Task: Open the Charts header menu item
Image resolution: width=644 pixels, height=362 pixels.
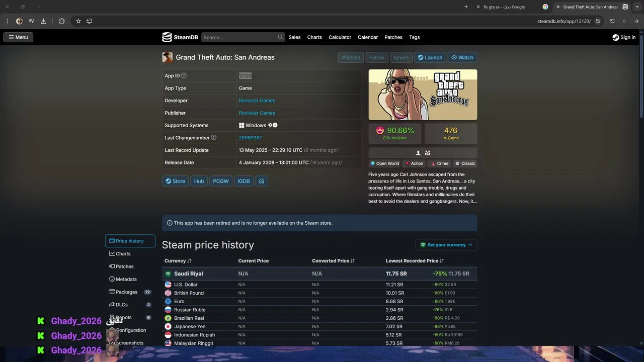Action: [314, 37]
